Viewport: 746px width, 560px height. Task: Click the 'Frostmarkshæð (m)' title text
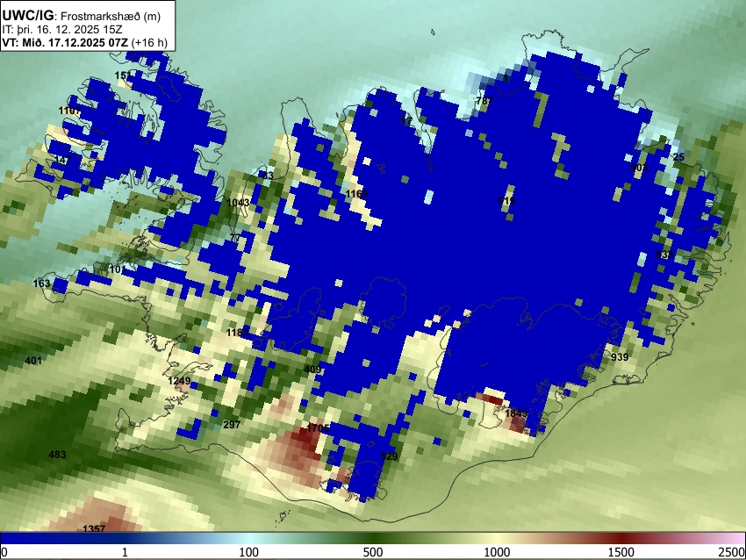point(111,16)
